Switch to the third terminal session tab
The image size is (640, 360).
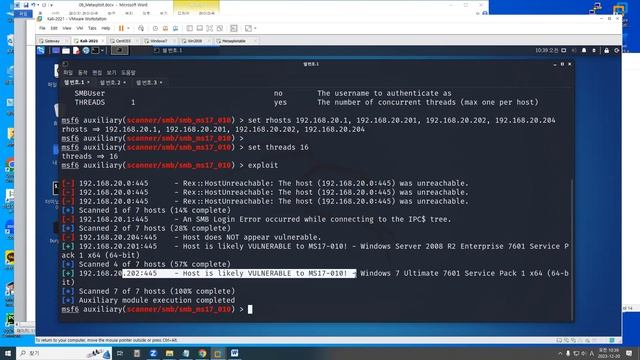[x=149, y=82]
